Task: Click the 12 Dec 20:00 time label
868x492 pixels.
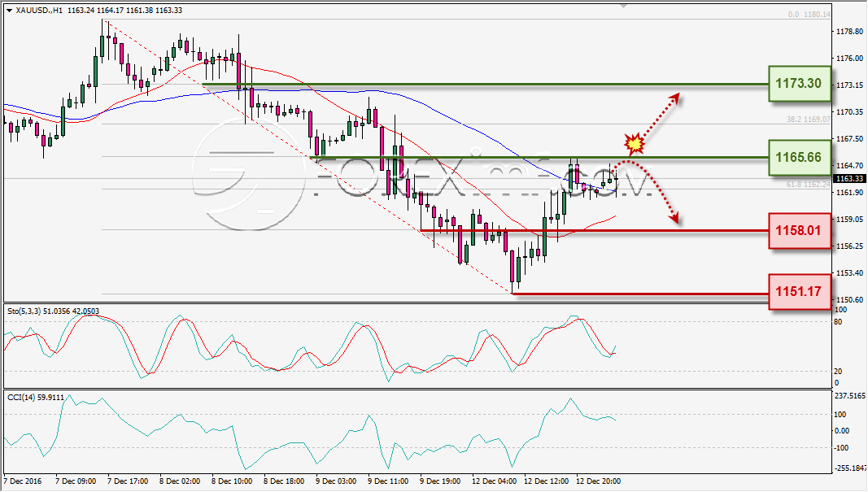Action: tap(599, 481)
